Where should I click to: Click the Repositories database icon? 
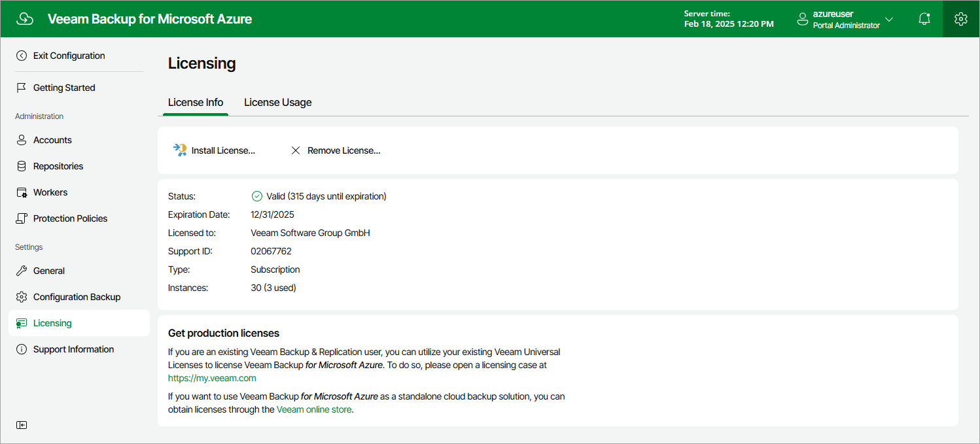22,166
